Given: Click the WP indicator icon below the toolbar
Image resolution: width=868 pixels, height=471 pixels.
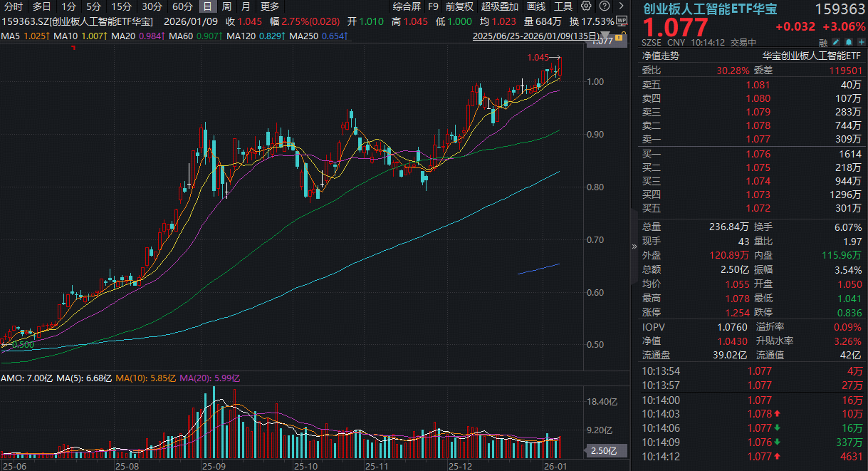Looking at the screenshot, I should point(620,21).
